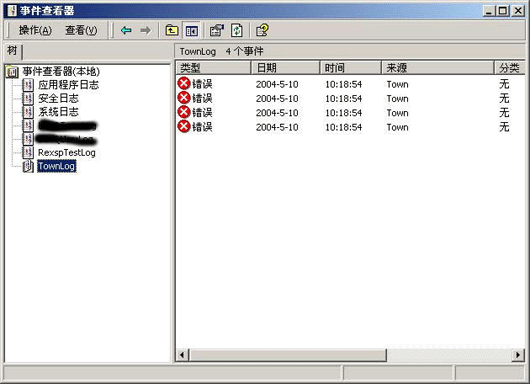The image size is (530, 384).
Task: Open 系统日志 in the tree
Action: (58, 112)
